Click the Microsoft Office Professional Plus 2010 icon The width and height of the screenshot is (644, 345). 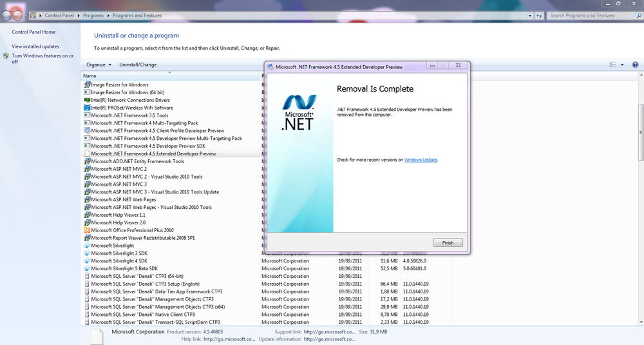[87, 230]
